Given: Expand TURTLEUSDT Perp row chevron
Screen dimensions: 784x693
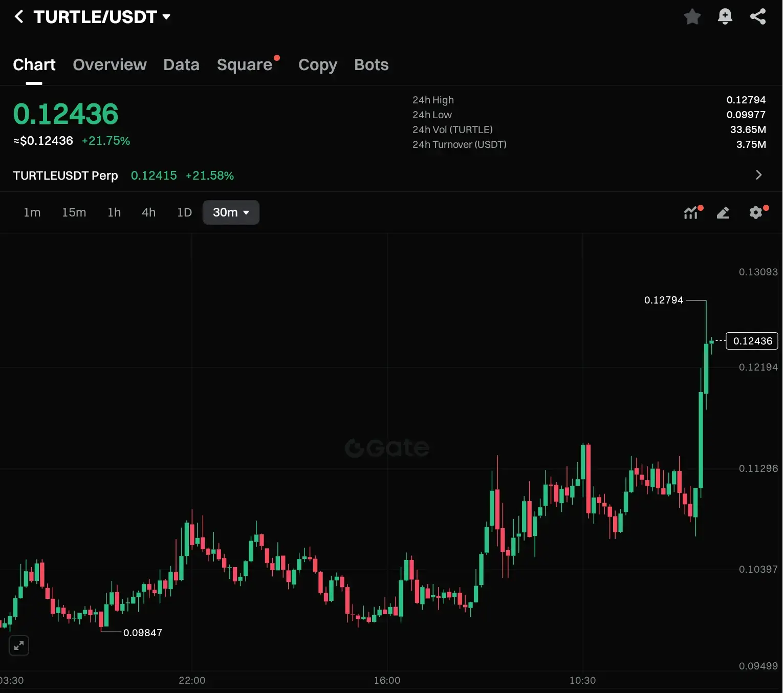Looking at the screenshot, I should click(x=758, y=175).
